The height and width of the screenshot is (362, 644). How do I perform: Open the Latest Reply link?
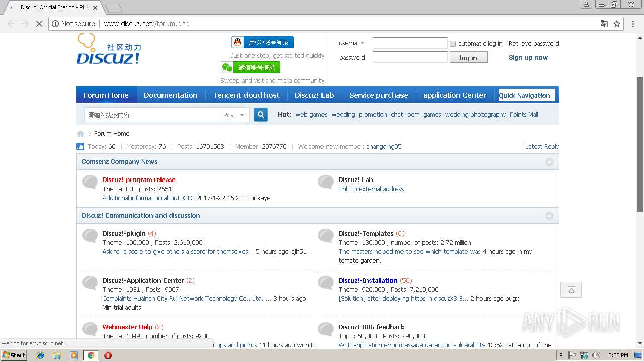coord(542,147)
